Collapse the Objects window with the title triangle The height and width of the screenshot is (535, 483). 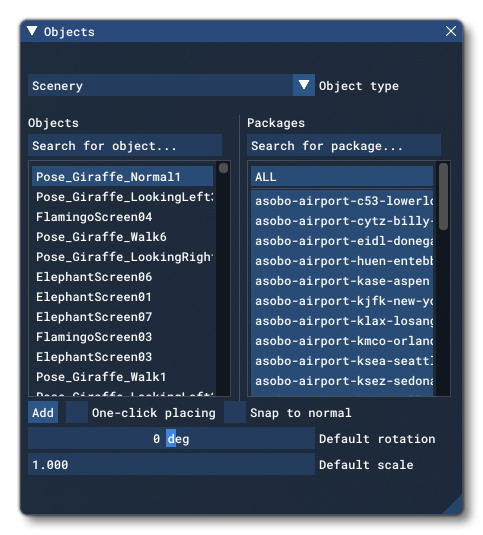pyautogui.click(x=32, y=31)
